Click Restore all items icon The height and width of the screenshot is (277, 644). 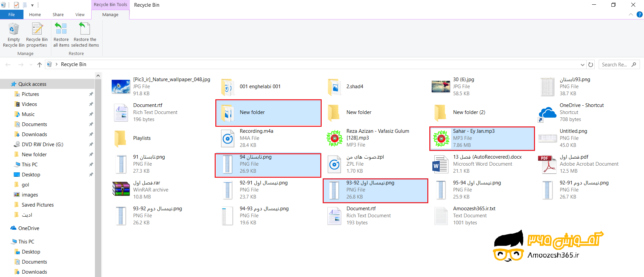tap(61, 29)
